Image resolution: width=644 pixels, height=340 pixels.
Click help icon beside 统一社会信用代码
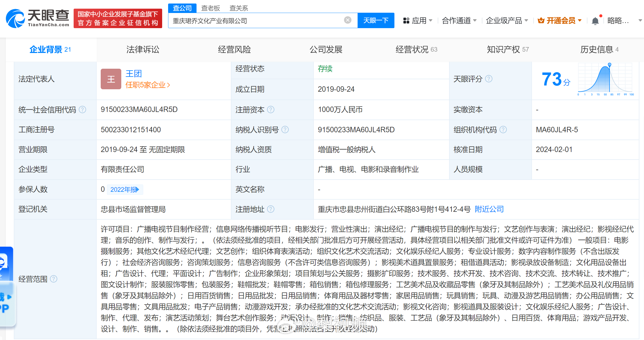click(82, 110)
